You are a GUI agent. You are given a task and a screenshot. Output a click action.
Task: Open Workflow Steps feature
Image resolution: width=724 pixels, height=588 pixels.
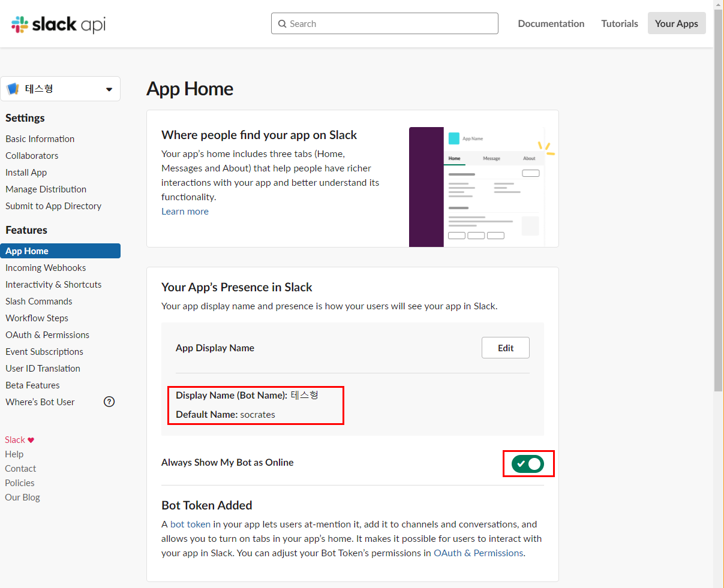click(x=37, y=318)
